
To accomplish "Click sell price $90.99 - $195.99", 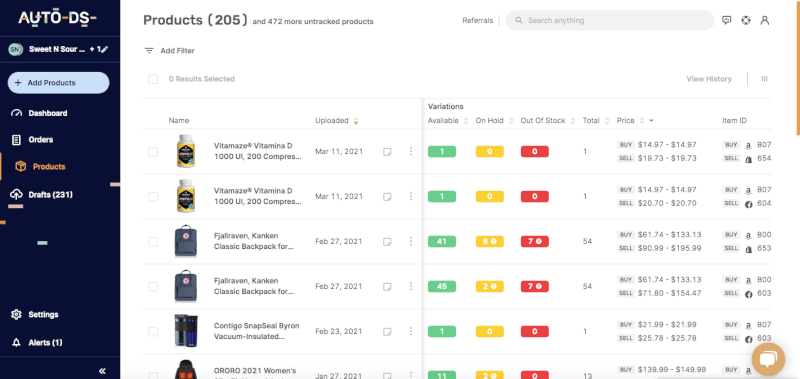I will [669, 248].
